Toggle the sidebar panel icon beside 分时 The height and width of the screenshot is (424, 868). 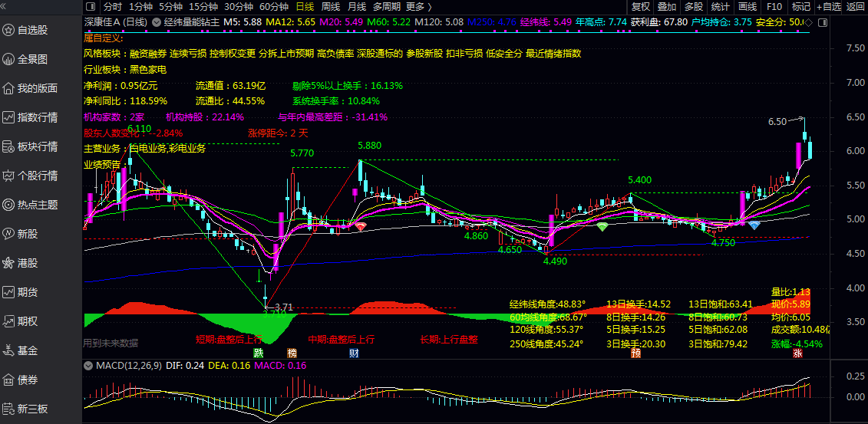click(x=91, y=7)
